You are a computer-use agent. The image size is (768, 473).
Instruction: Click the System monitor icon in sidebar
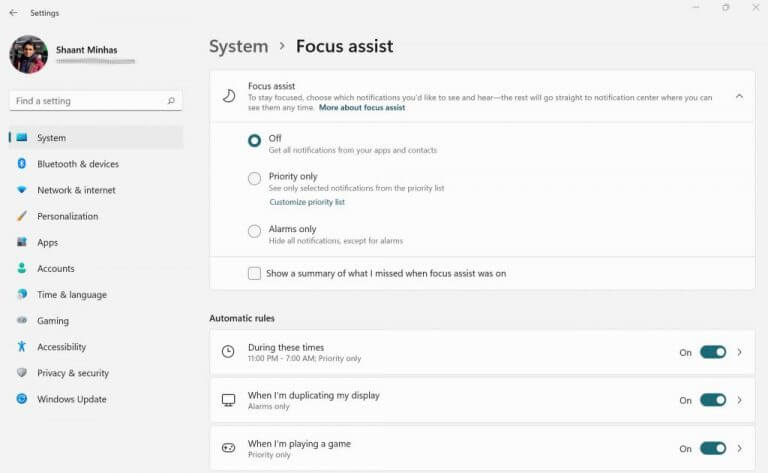(x=22, y=138)
